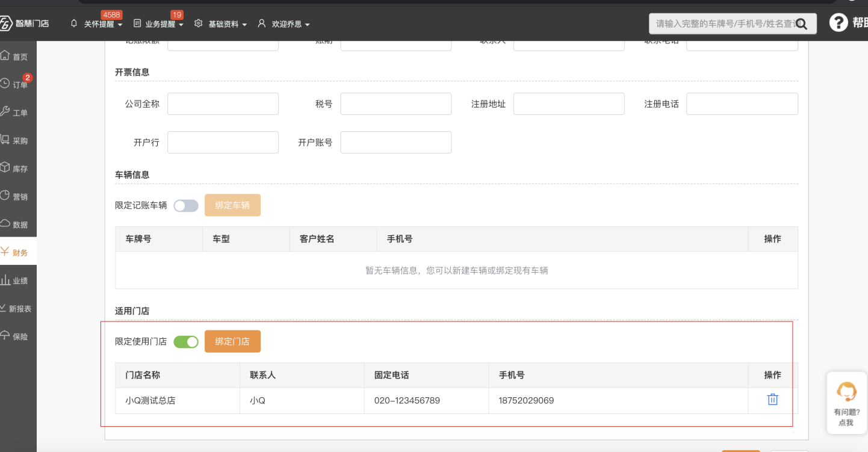Click the phone number 18752029069
Screen dimensions: 868x452
click(526, 400)
